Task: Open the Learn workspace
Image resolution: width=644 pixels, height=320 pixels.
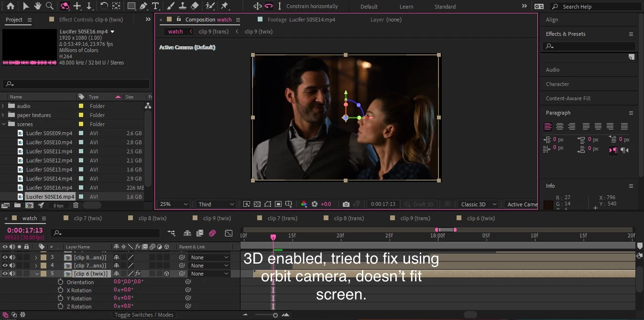Action: [406, 7]
